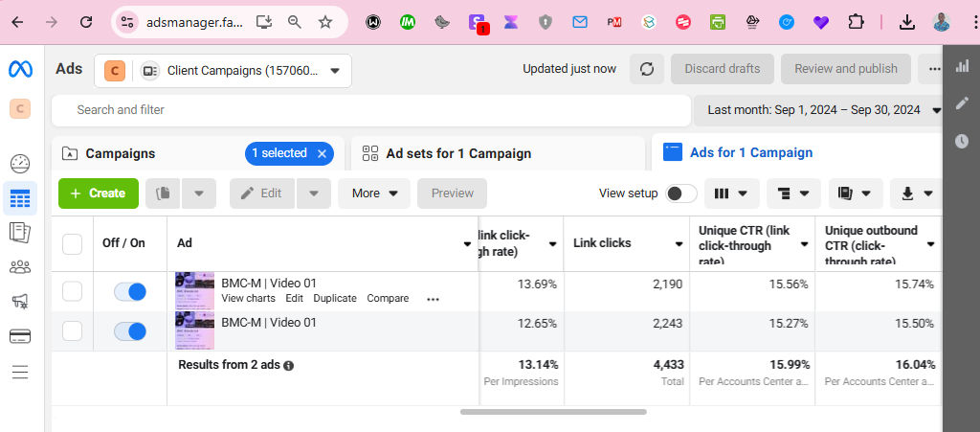Image resolution: width=980 pixels, height=432 pixels.
Task: Expand the duplicate button dropdown arrow
Action: pos(199,193)
